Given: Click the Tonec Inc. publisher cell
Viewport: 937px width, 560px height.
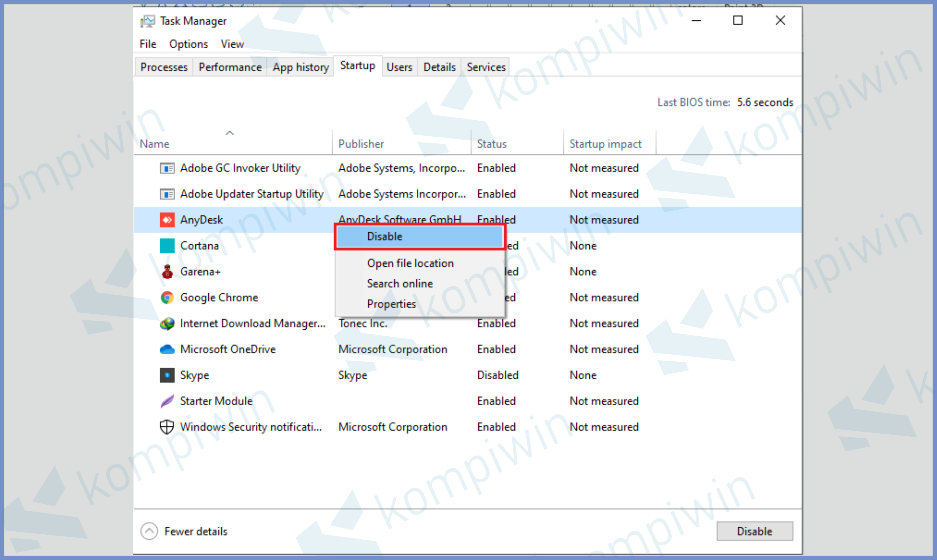Looking at the screenshot, I should (x=363, y=324).
